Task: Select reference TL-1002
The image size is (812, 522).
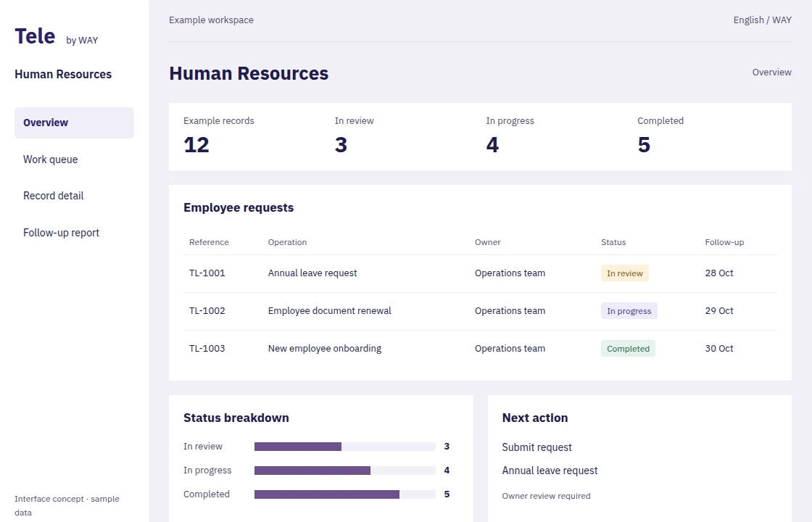Action: point(207,311)
